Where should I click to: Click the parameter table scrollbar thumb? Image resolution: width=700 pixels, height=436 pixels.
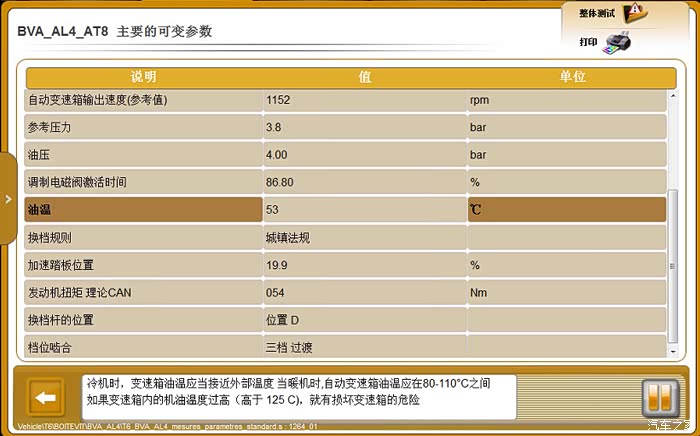click(673, 266)
